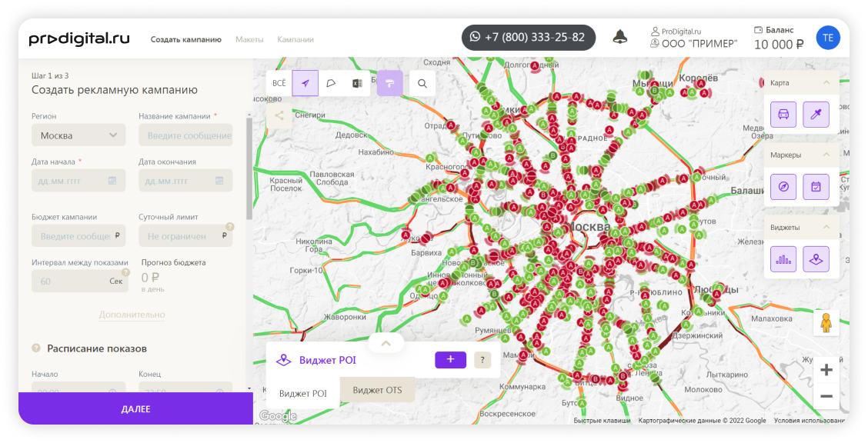Open the Макеты menu item

tap(249, 39)
